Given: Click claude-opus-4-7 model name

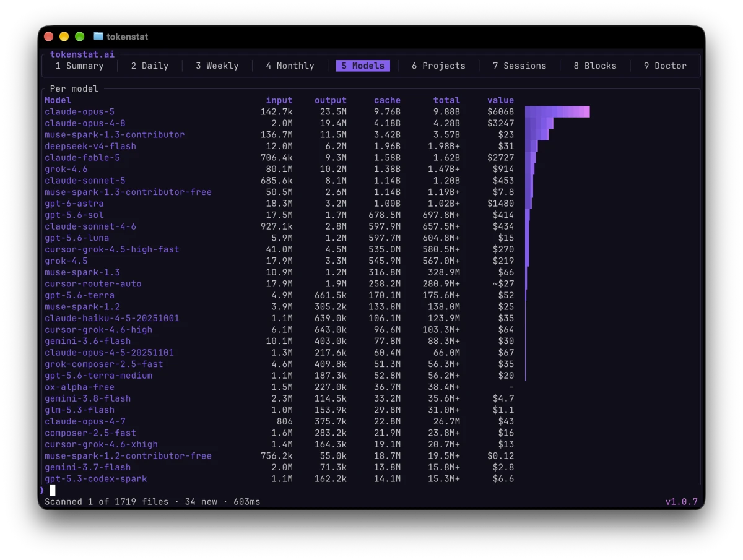Looking at the screenshot, I should pos(85,421).
